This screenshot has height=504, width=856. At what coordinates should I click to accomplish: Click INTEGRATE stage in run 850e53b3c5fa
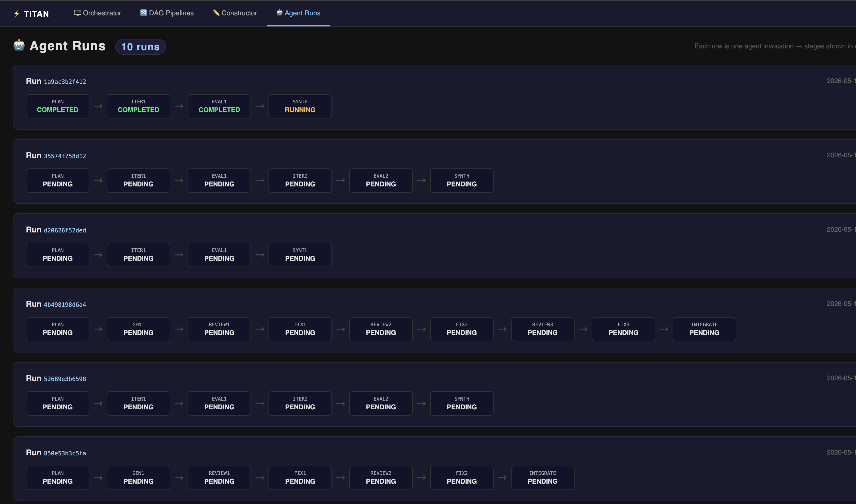point(543,478)
